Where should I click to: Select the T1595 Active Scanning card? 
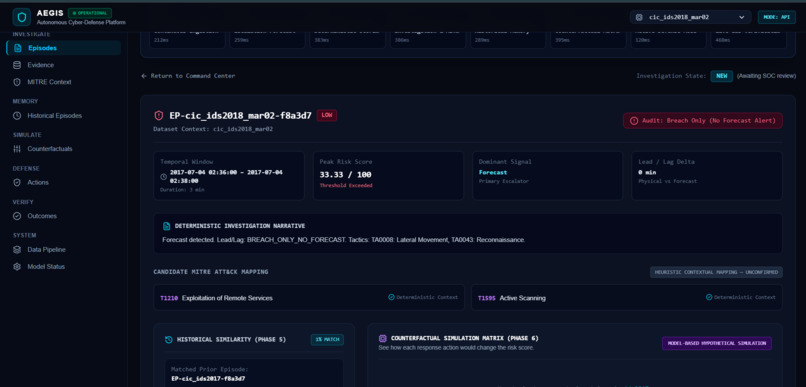point(627,298)
